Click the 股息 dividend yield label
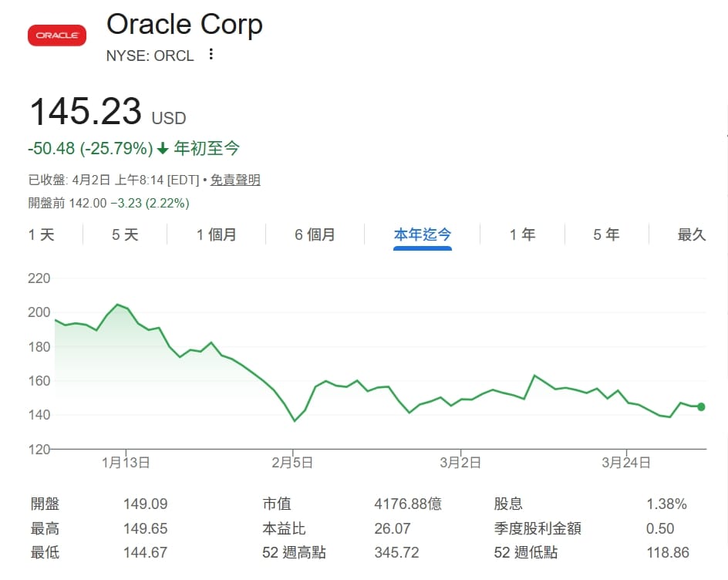Viewport: 728px width, 580px height. point(508,504)
